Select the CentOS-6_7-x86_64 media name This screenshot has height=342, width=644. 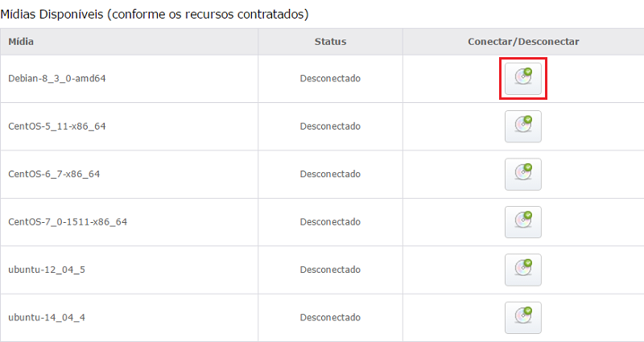(54, 174)
